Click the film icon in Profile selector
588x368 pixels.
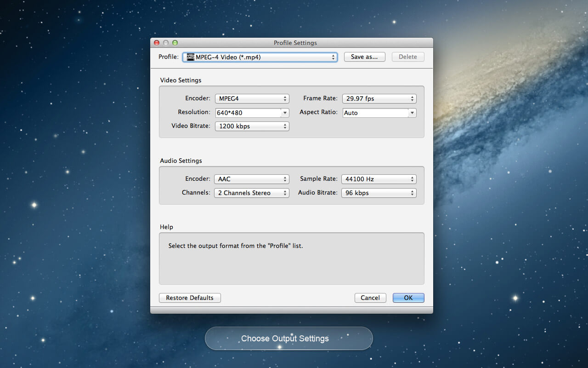pos(190,57)
